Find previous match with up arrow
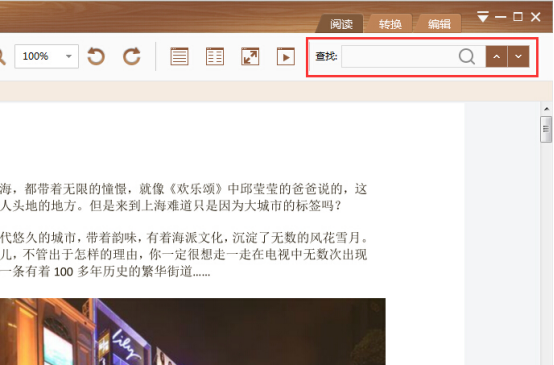This screenshot has height=365, width=554. tap(496, 57)
